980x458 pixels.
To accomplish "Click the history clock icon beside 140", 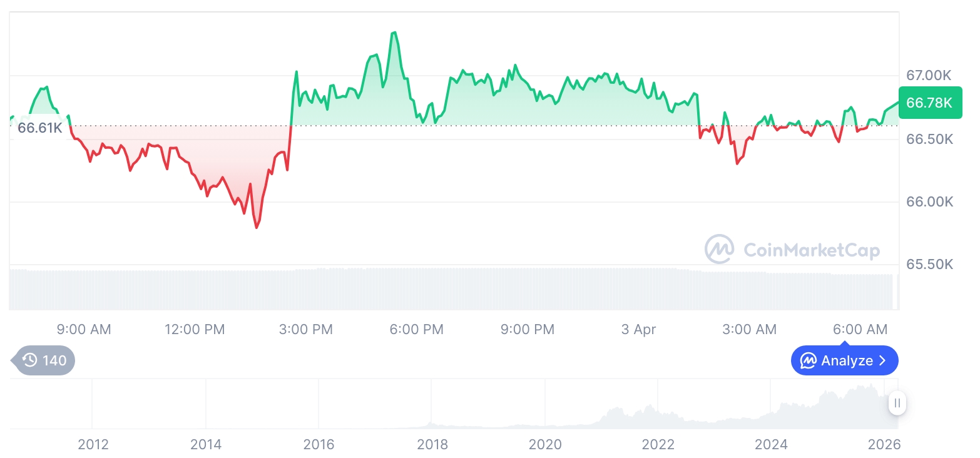I will pos(29,360).
